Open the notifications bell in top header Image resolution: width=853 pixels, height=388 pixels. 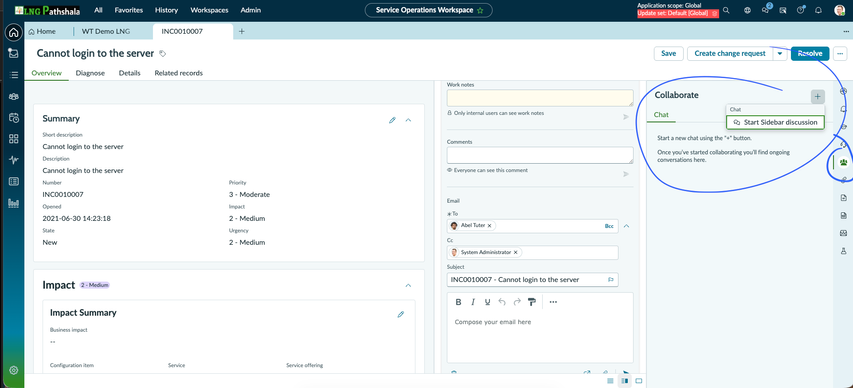coord(818,10)
